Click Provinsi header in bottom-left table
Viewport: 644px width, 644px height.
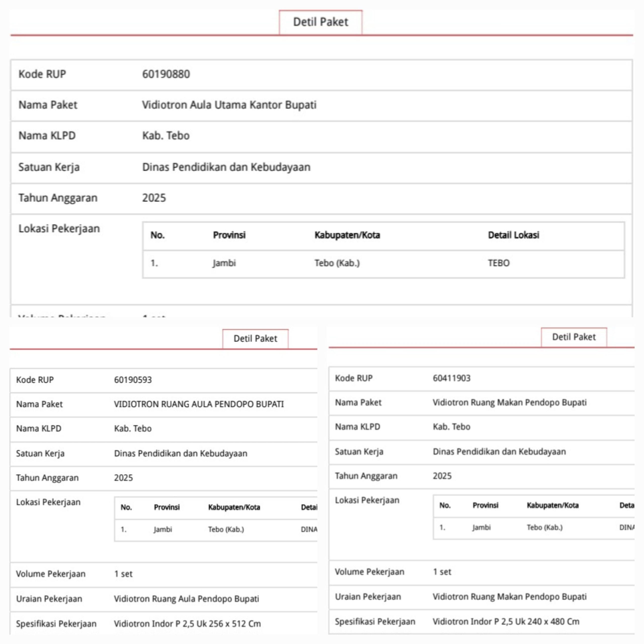[167, 507]
